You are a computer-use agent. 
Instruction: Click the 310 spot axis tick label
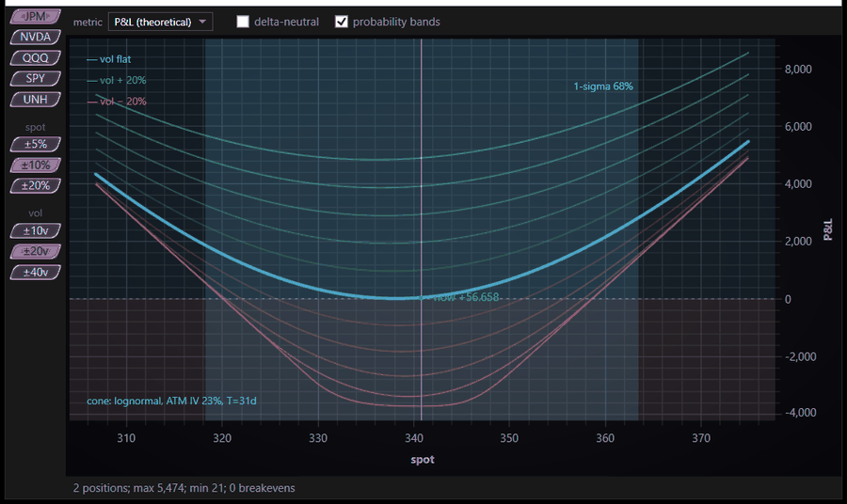pyautogui.click(x=126, y=438)
